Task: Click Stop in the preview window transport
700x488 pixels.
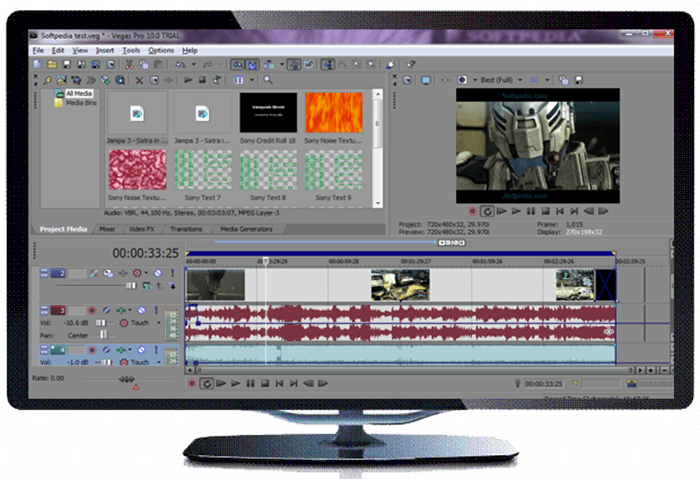Action: pos(545,211)
